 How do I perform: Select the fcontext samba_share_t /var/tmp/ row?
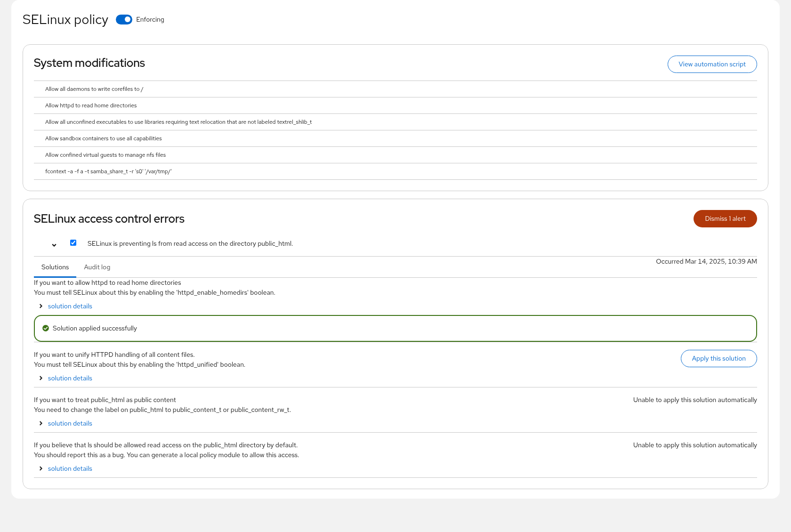click(395, 171)
